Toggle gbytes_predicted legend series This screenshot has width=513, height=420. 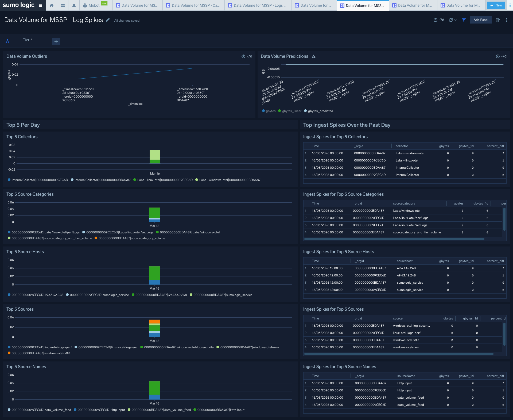click(320, 111)
